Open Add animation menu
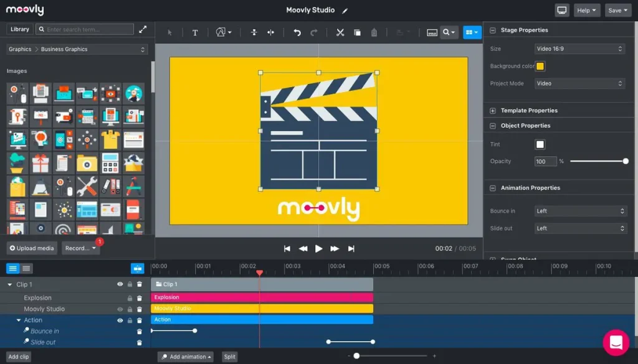Screen dimensions: 638x364 coord(186,357)
